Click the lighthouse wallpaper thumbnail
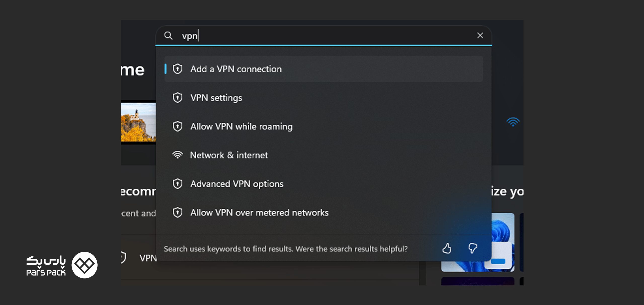 [138, 122]
